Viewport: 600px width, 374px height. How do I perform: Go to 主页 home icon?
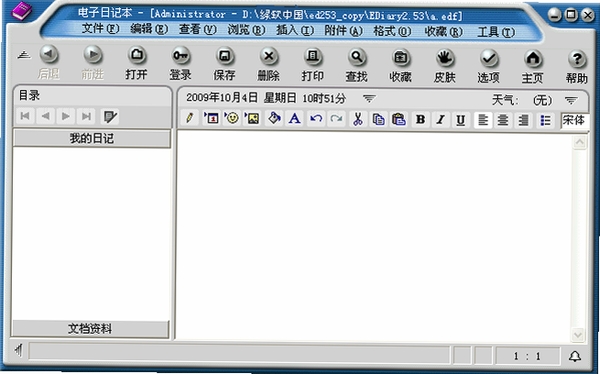(x=533, y=59)
